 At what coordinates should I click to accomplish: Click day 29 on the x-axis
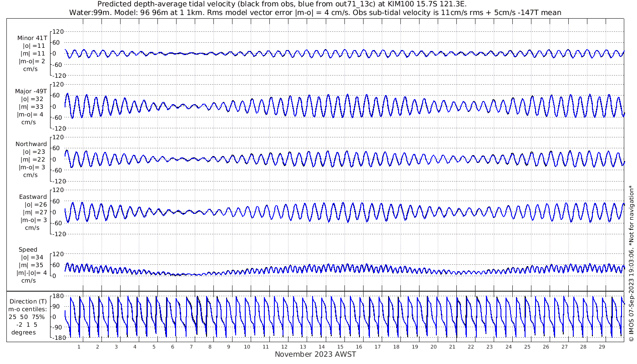[602, 347]
